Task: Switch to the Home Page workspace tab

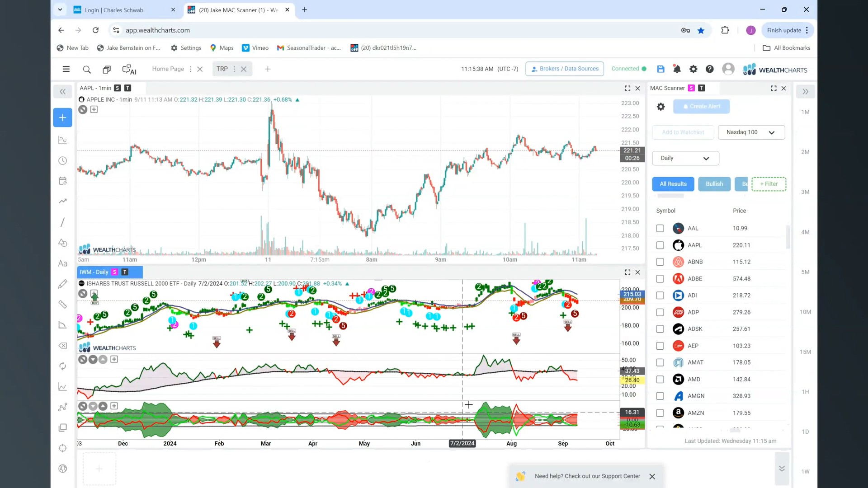Action: tap(168, 69)
